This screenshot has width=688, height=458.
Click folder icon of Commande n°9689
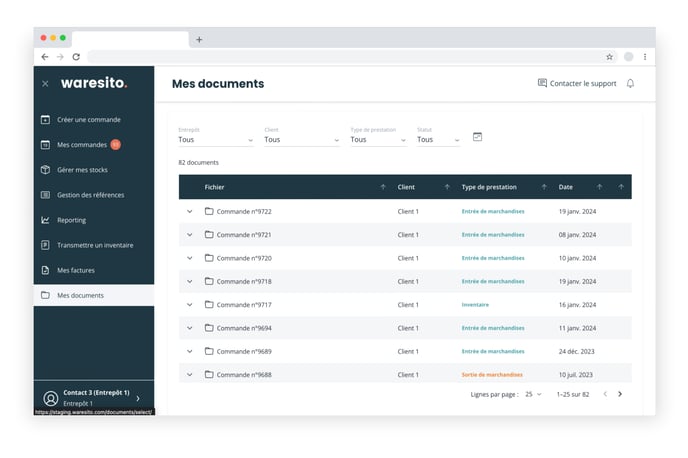click(x=209, y=351)
